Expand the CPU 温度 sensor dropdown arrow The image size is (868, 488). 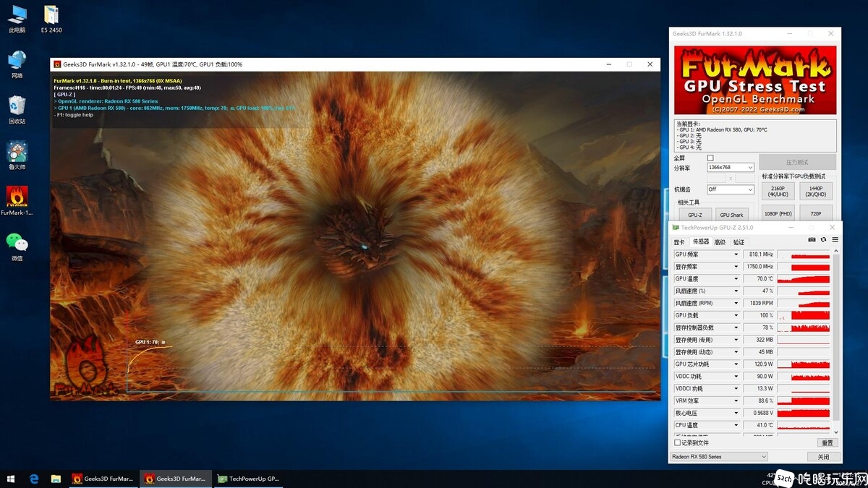click(x=736, y=425)
